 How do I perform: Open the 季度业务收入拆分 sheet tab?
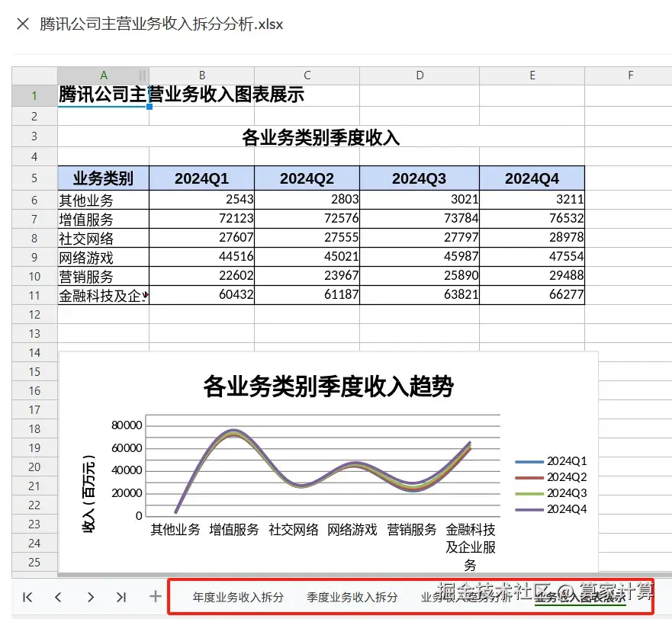pos(352,597)
